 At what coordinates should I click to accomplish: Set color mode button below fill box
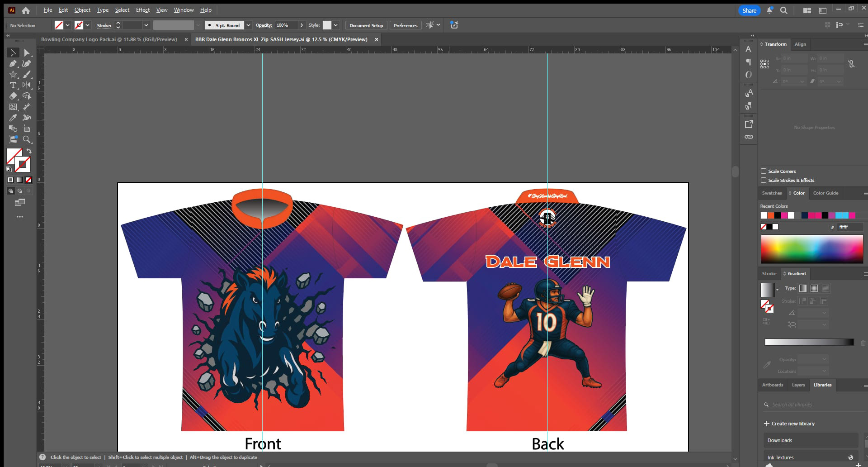[x=11, y=180]
